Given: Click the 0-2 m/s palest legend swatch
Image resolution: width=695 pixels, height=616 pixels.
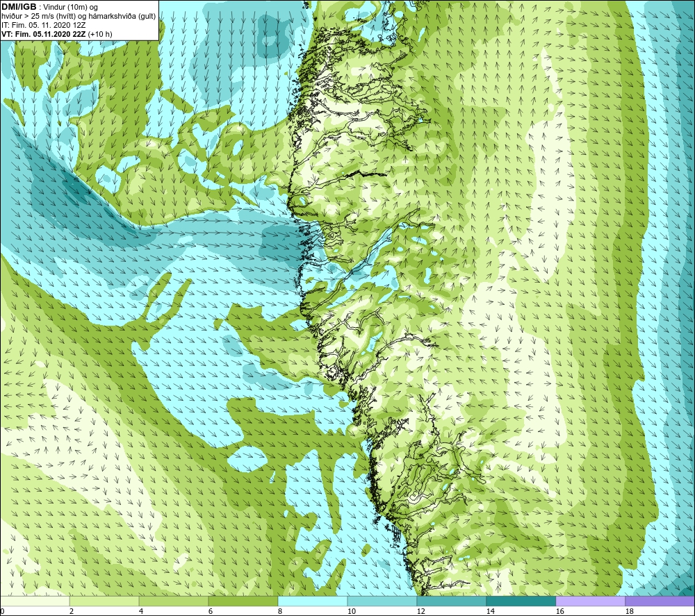Looking at the screenshot, I should [x=35, y=601].
